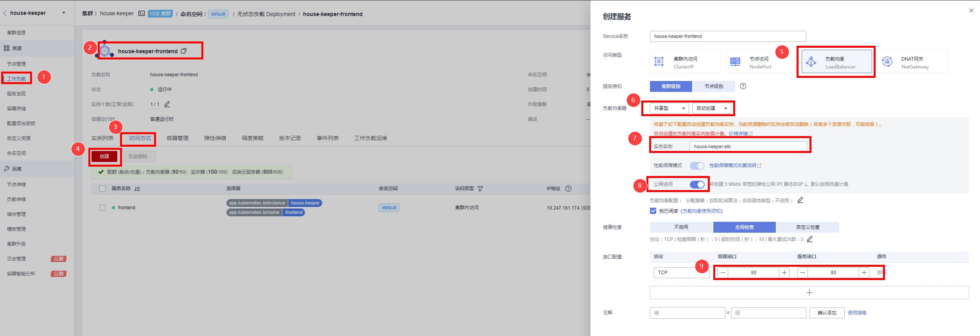Open the 使用指南 link
Screen dimensions: 980x336
point(857,313)
